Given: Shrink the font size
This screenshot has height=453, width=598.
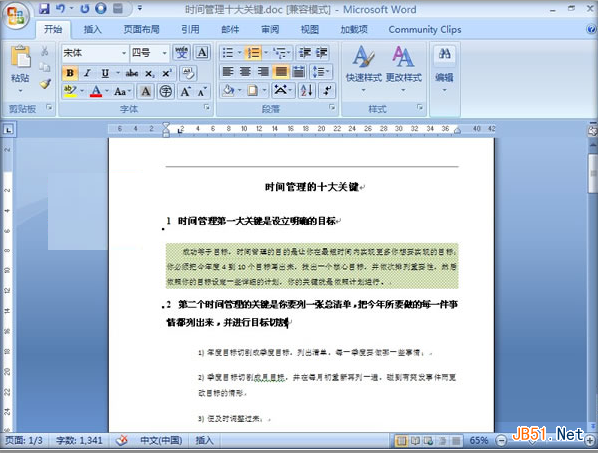Looking at the screenshot, I should tap(202, 91).
